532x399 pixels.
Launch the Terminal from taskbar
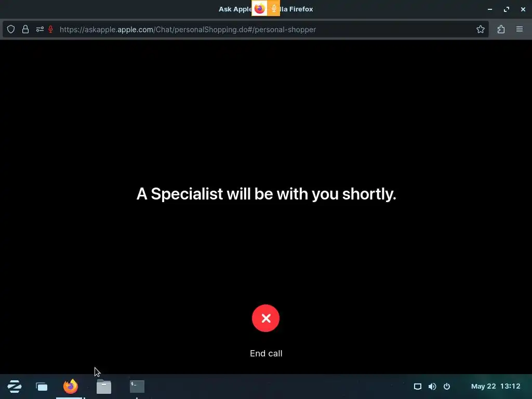137,387
